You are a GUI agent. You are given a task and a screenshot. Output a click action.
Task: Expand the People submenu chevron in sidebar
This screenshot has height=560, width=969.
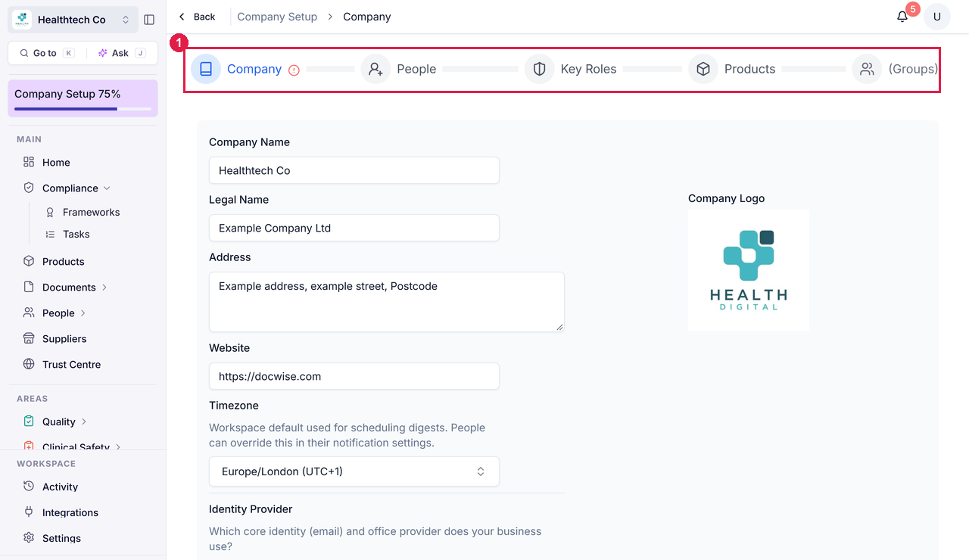pyautogui.click(x=83, y=313)
